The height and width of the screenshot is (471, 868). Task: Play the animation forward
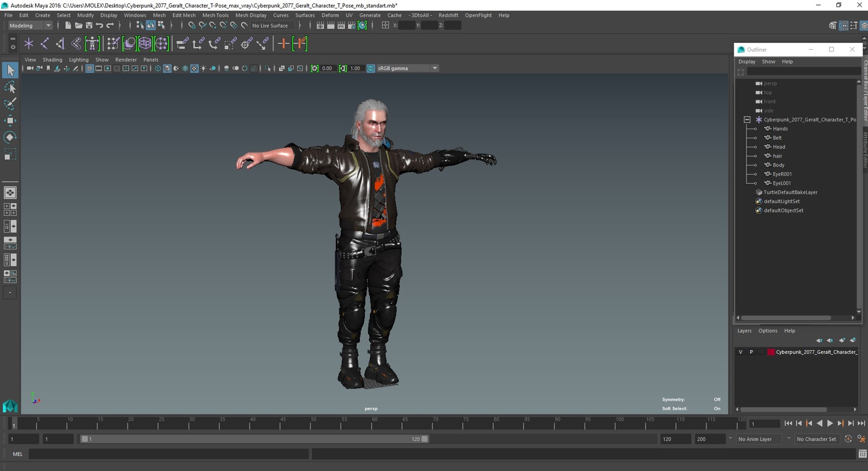point(830,423)
